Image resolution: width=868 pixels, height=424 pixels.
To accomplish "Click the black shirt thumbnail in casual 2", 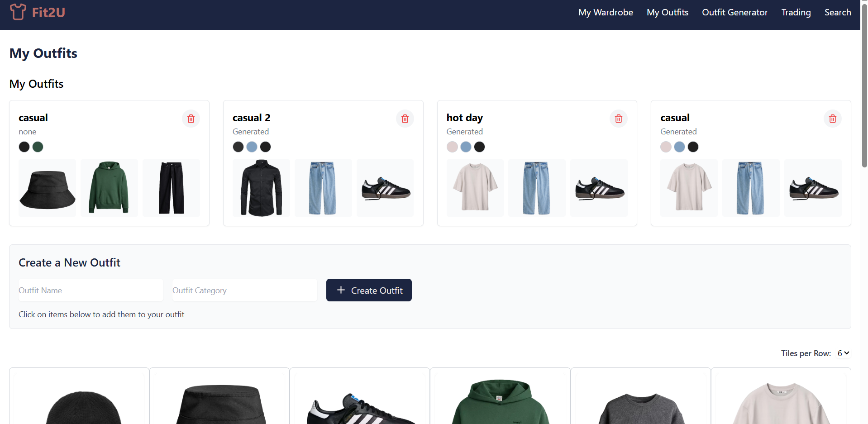I will tap(261, 188).
